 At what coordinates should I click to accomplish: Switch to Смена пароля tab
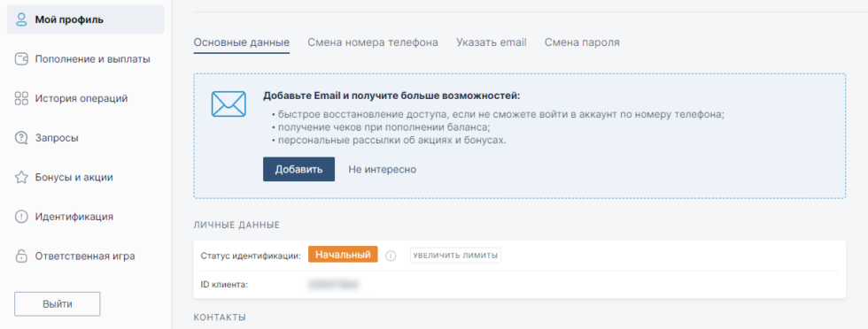(x=582, y=42)
